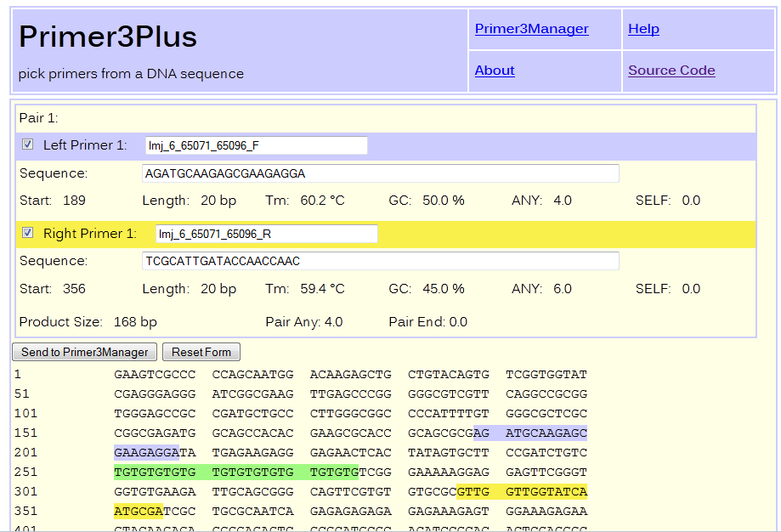Click the Pair 1 label
Image resolution: width=781 pixels, height=532 pixels.
38,118
